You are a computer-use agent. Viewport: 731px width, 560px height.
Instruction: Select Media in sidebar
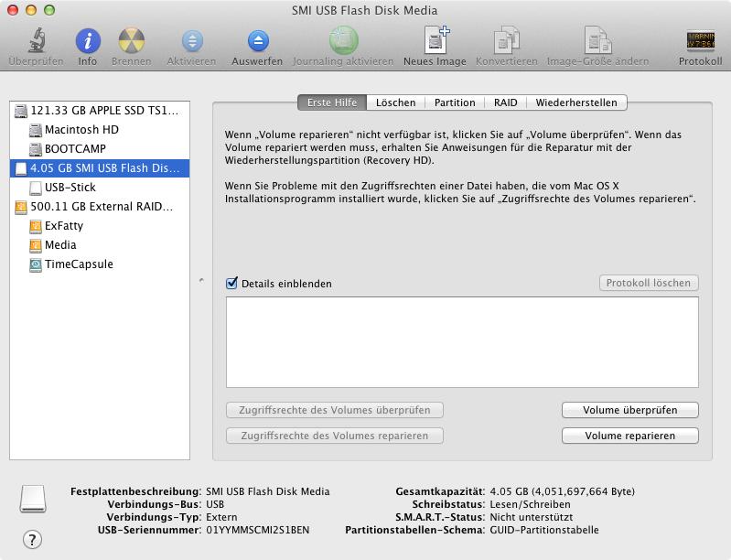[x=100, y=245]
